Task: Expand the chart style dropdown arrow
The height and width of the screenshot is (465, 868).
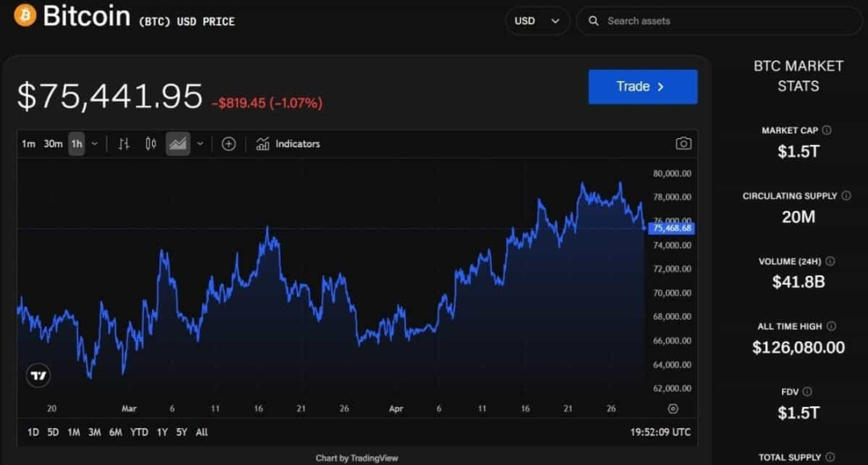Action: coord(200,144)
